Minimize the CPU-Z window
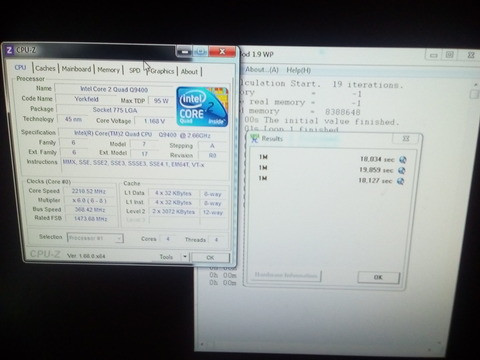The width and height of the screenshot is (480, 360). tap(184, 52)
